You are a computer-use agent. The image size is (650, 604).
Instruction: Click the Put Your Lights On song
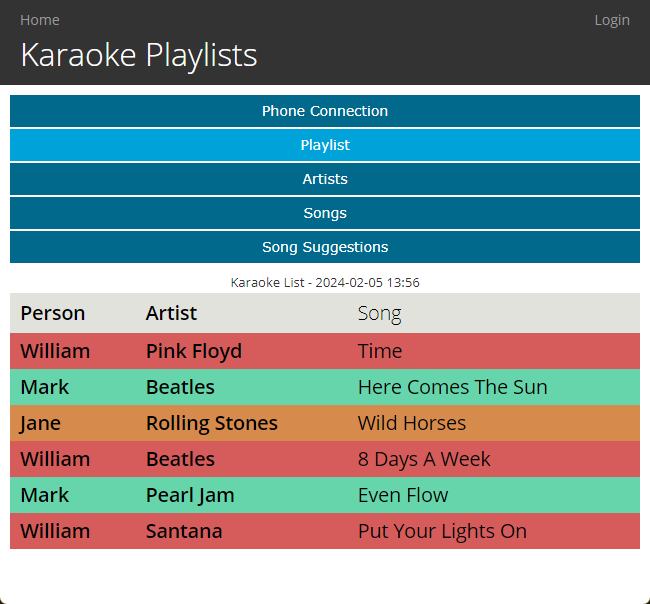pos(442,531)
